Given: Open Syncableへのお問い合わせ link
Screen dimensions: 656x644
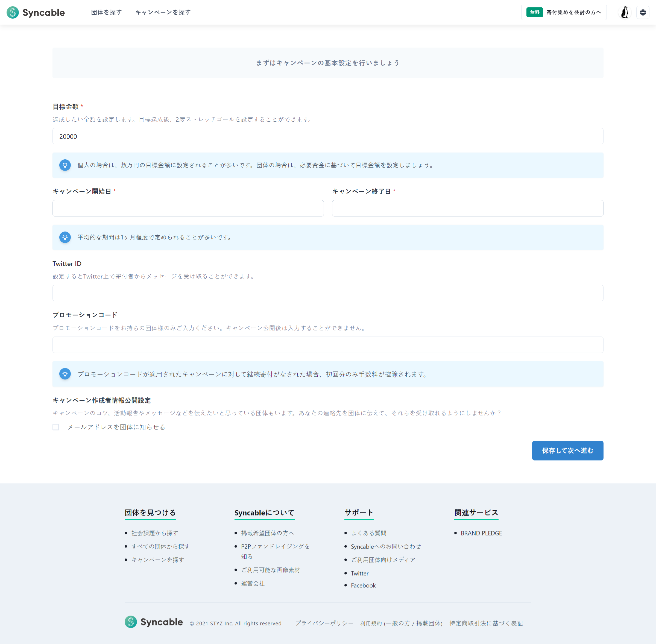Looking at the screenshot, I should click(386, 546).
